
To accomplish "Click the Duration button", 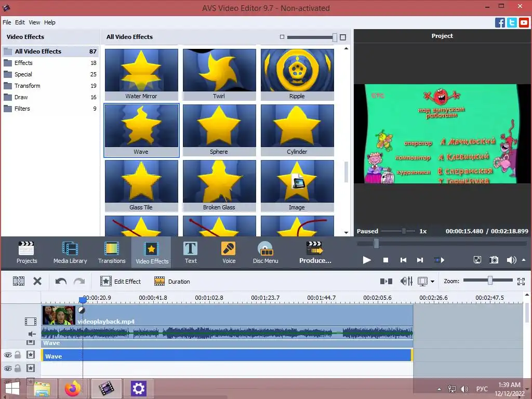I will click(172, 281).
